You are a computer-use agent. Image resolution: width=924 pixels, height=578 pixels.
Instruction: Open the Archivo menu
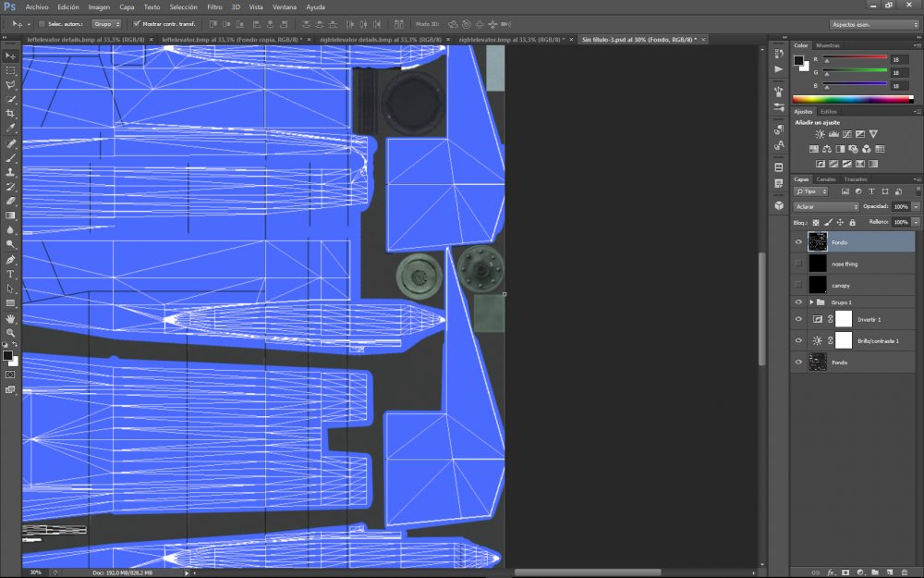click(37, 7)
